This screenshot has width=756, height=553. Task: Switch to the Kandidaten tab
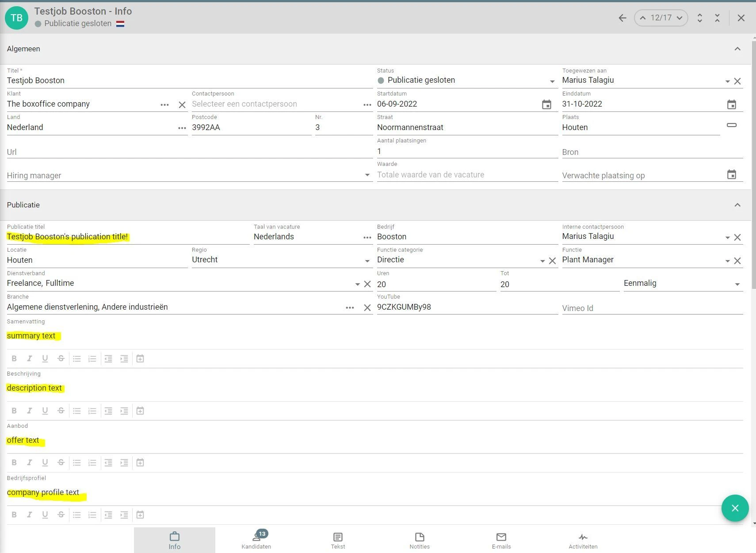click(x=256, y=540)
